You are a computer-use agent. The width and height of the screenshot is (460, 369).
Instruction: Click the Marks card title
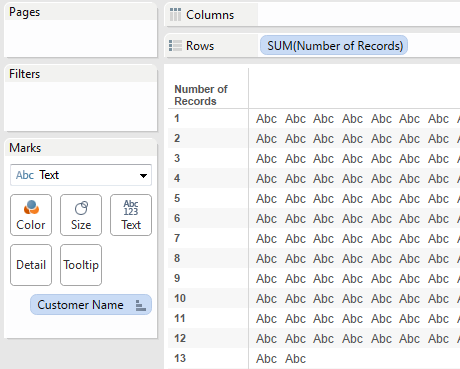[25, 148]
